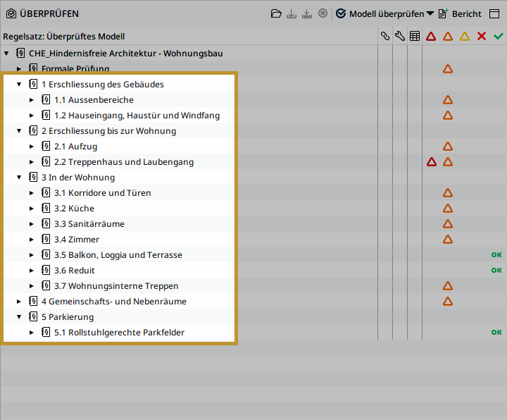The width and height of the screenshot is (507, 420).
Task: Click the orange triangle on 3.2 Küche row
Action: coord(448,209)
